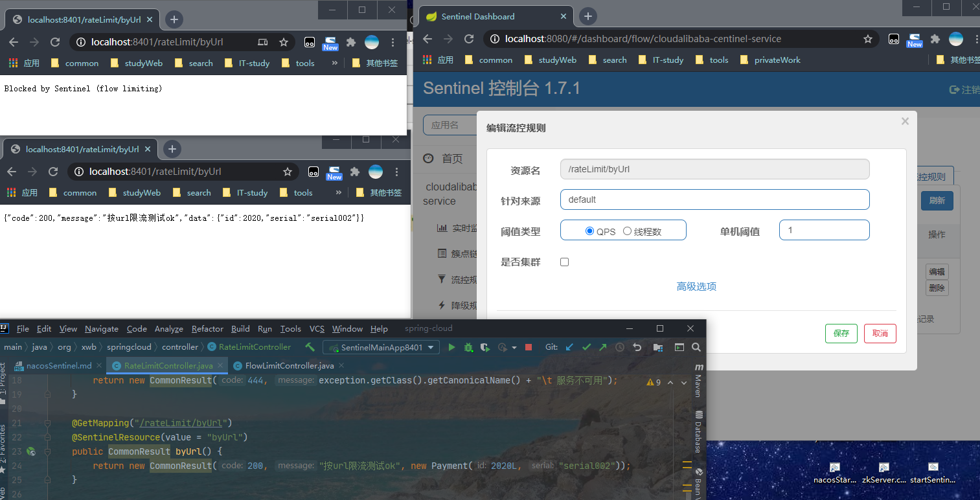Open the Refactor menu in IntelliJ
This screenshot has width=980, height=500.
[207, 328]
